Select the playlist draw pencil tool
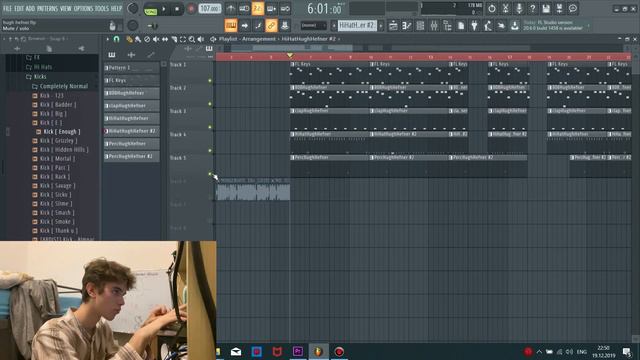This screenshot has height=360, width=640. (x=129, y=39)
